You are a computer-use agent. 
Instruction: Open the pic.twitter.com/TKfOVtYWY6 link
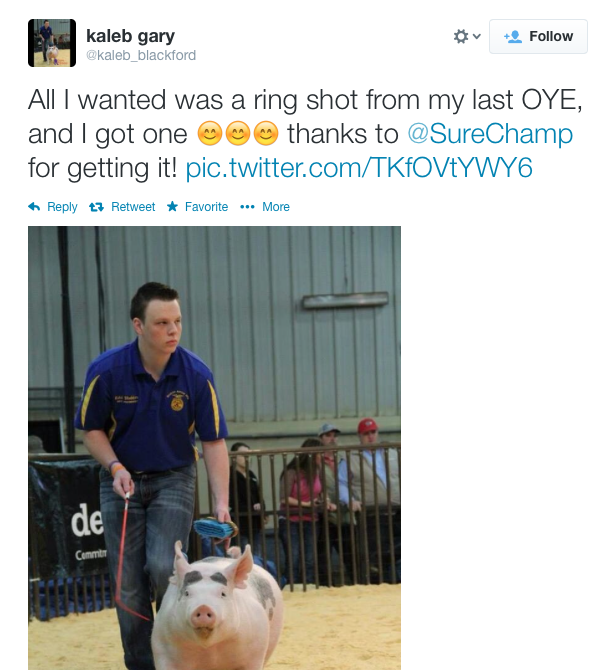(359, 168)
